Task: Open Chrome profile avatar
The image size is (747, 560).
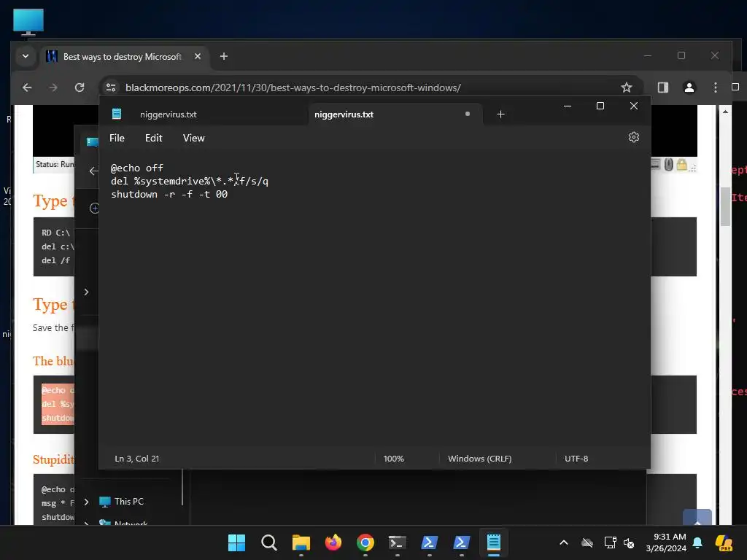Action: [689, 87]
